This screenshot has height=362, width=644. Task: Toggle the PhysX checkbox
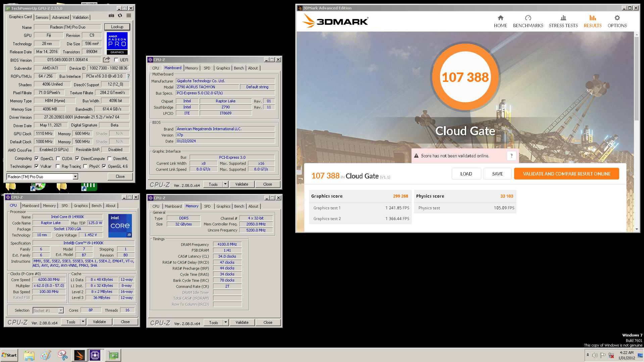pyautogui.click(x=85, y=166)
